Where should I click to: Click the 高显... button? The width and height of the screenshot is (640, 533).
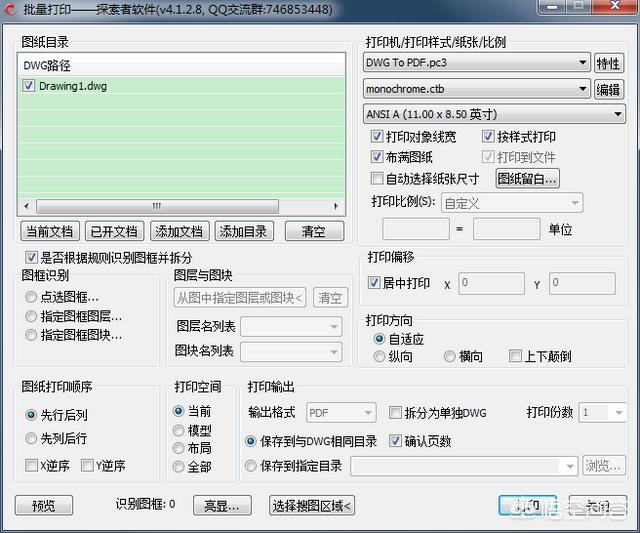[222, 506]
